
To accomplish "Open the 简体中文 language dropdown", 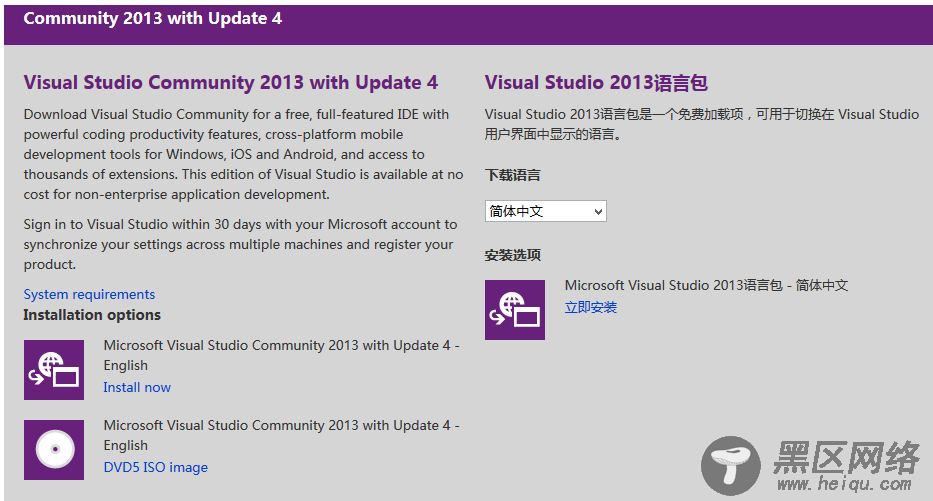I will tap(546, 211).
